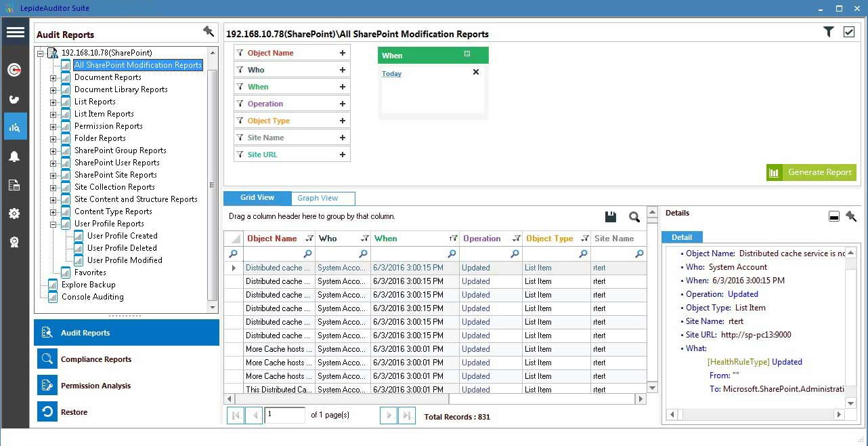
Task: Click search field under Operation column
Action: coord(490,254)
